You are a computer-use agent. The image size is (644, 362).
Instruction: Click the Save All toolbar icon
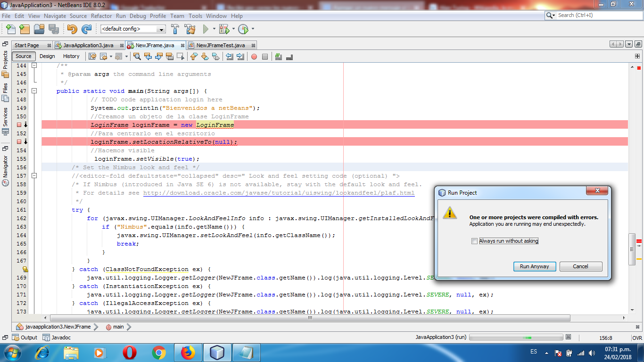pyautogui.click(x=54, y=29)
